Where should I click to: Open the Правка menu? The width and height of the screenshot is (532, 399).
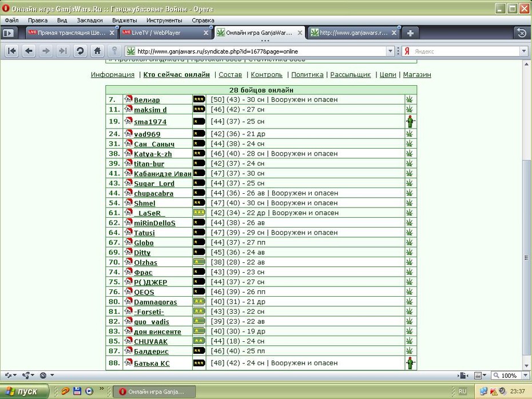pos(38,21)
